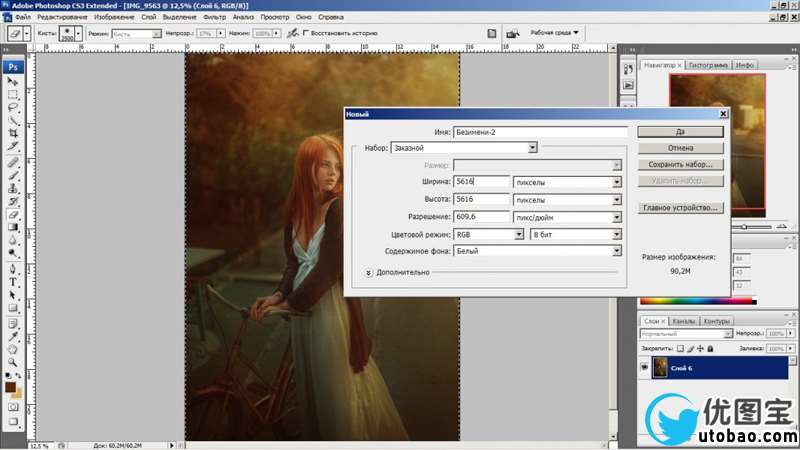
Task: Switch to the Каналы tab
Action: coord(684,321)
